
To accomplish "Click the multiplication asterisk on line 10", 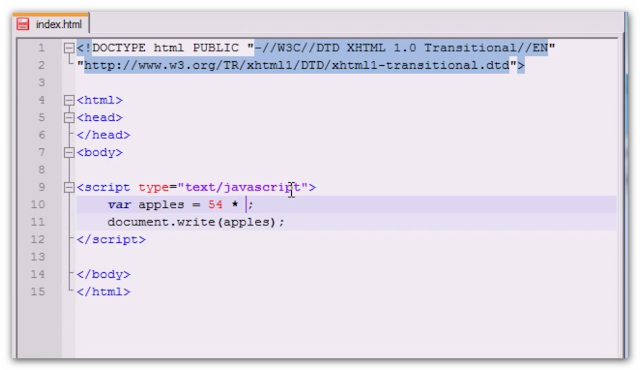I will (235, 204).
